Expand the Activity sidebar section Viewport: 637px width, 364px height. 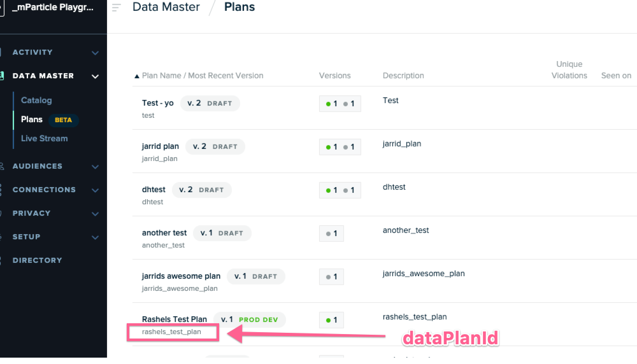(x=95, y=53)
